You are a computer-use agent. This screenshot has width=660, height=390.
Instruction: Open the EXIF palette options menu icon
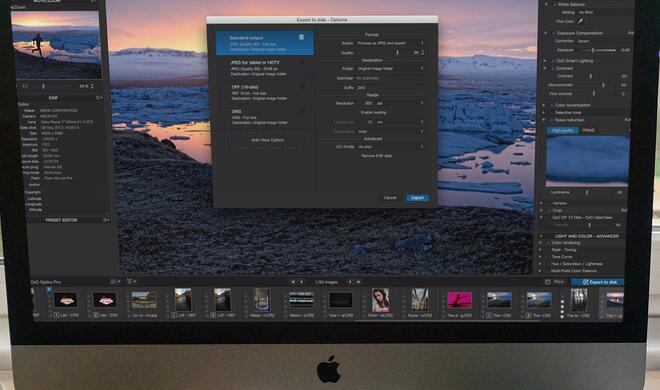[x=99, y=98]
